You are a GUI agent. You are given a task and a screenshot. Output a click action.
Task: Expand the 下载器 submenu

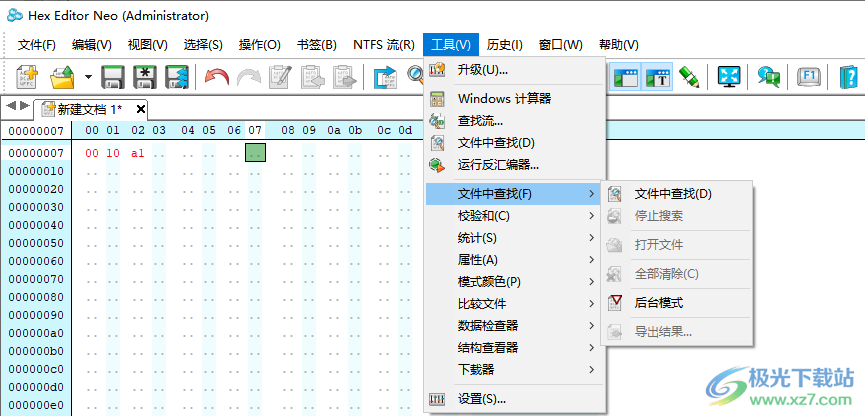(x=512, y=369)
